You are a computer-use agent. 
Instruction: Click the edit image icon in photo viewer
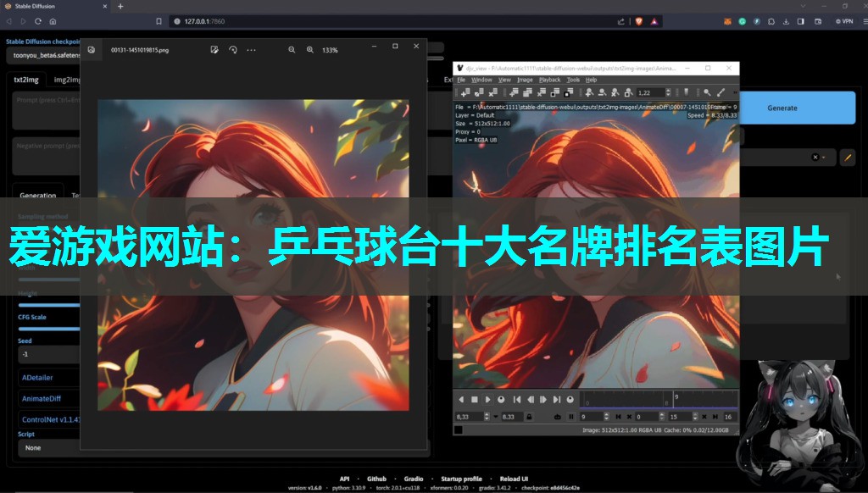pyautogui.click(x=214, y=50)
